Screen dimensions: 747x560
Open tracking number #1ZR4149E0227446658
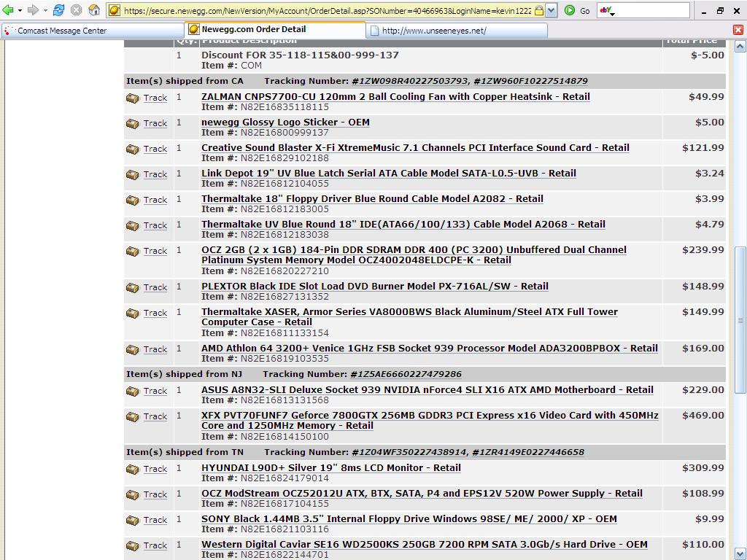[x=528, y=452]
